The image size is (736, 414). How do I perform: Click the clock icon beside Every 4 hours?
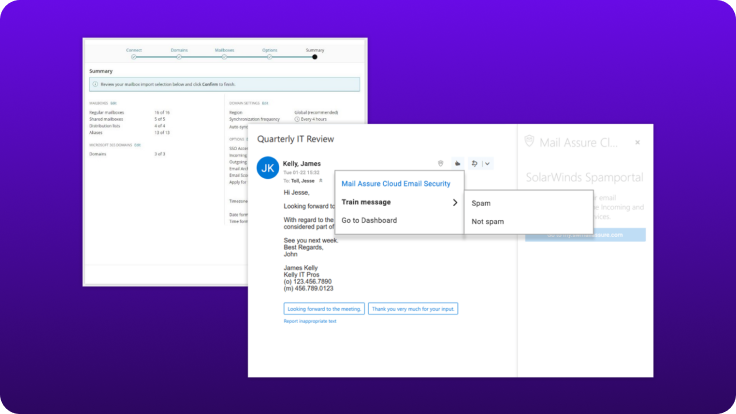click(x=297, y=119)
